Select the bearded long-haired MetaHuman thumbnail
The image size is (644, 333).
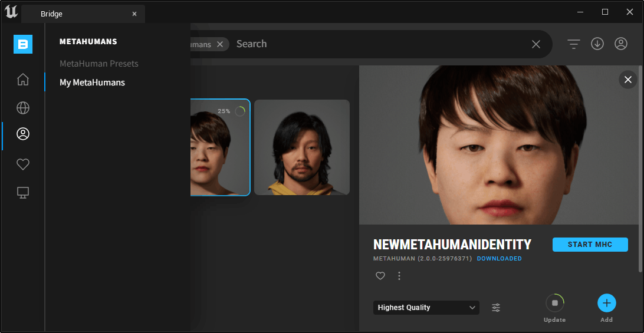tap(302, 147)
